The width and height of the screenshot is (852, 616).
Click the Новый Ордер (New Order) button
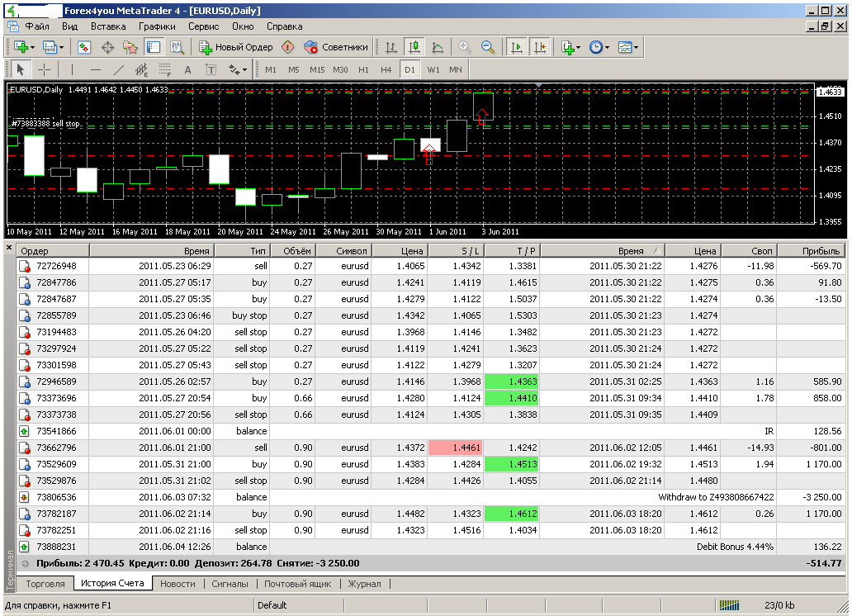coord(236,47)
